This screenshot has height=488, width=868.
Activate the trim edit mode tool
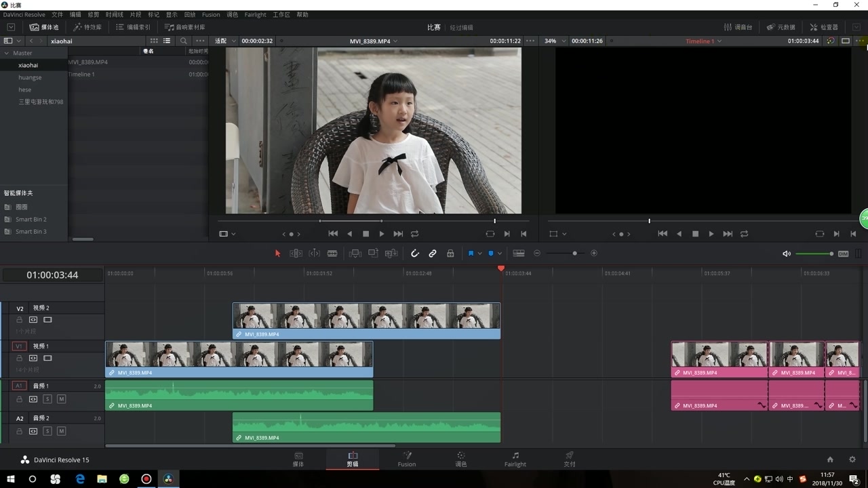pos(296,253)
